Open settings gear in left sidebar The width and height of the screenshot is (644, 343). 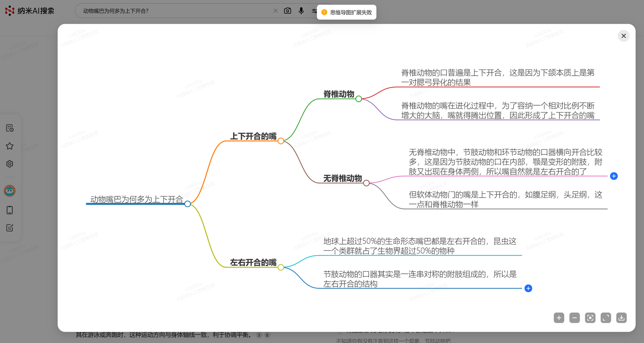coord(10,164)
